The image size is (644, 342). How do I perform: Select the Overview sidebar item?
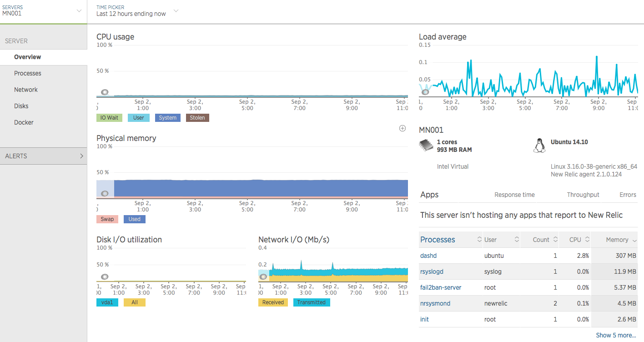pyautogui.click(x=27, y=57)
